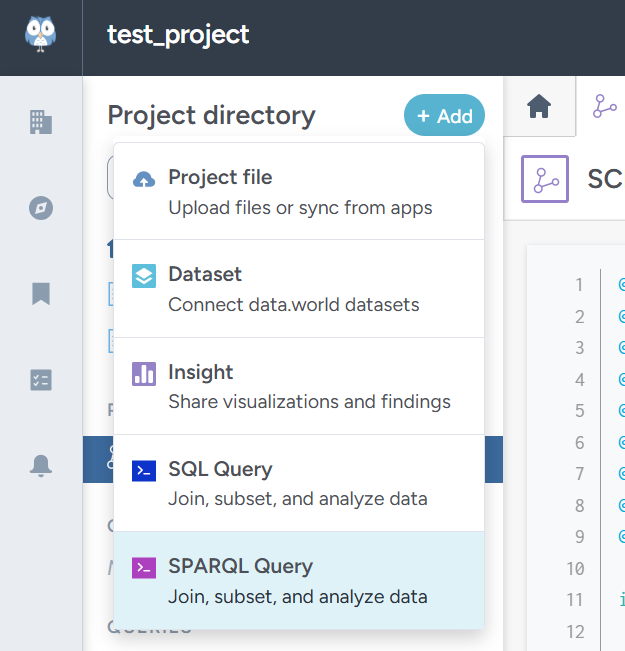The image size is (625, 651).
Task: Open the compass discover icon
Action: 41,208
